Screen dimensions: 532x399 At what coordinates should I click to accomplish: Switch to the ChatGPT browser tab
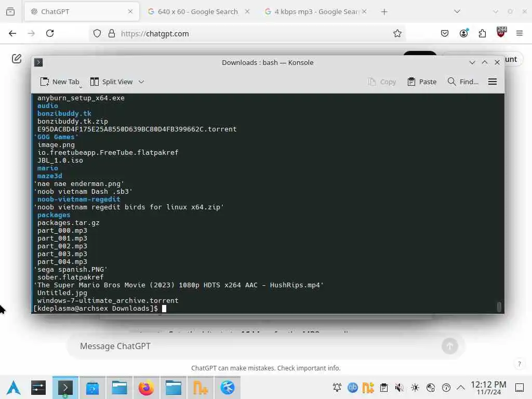82,11
